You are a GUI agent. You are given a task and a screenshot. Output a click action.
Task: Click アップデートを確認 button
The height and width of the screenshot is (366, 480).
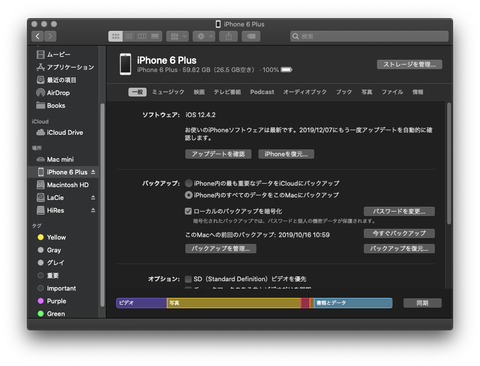coord(218,154)
